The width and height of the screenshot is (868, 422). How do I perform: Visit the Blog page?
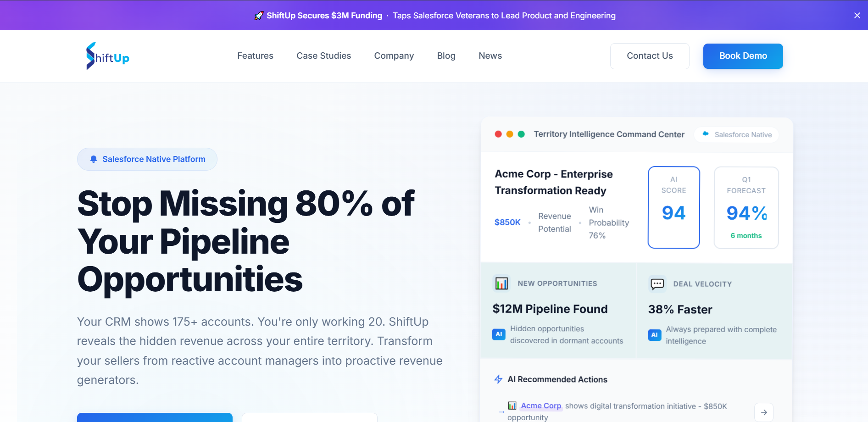446,56
